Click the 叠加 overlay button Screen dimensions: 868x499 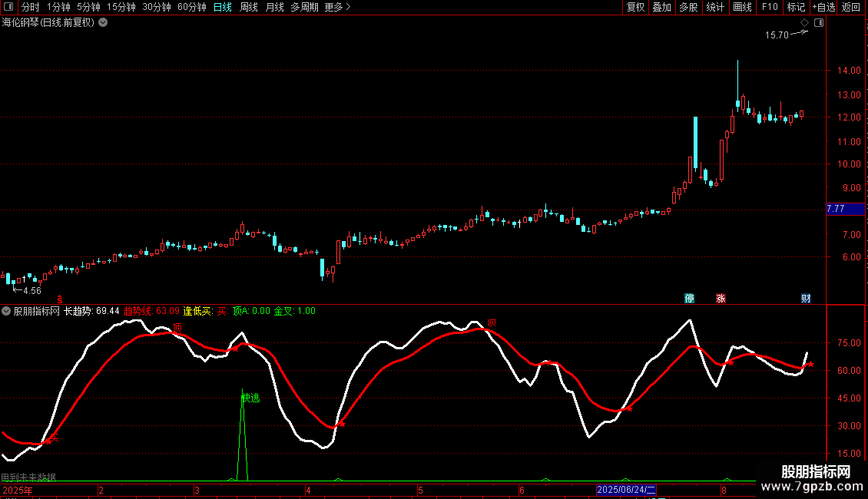coord(662,7)
